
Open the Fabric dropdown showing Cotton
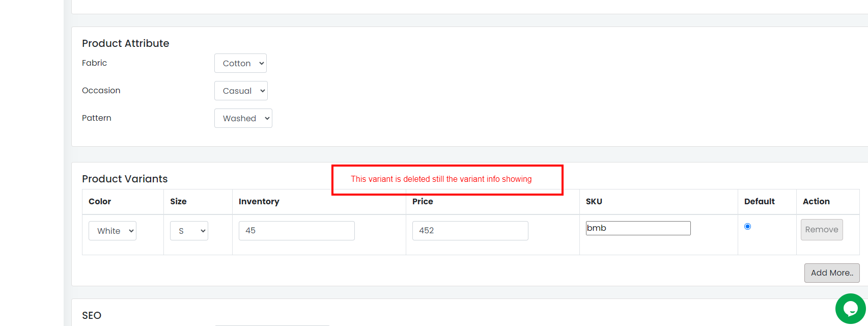(240, 63)
